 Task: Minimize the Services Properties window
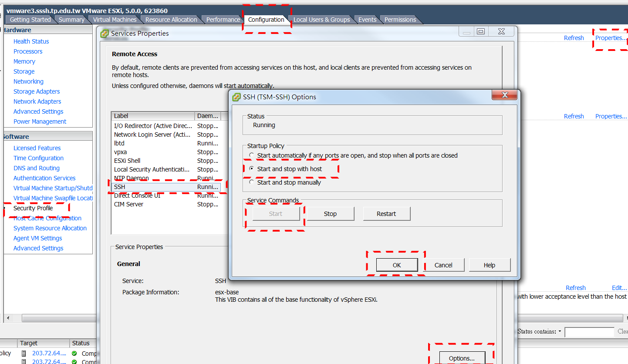(467, 31)
